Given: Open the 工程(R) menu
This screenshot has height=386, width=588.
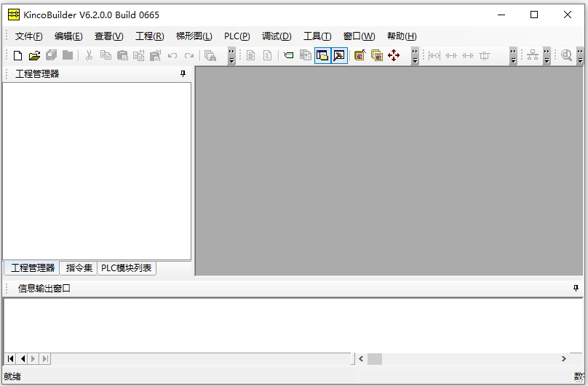Looking at the screenshot, I should [x=150, y=36].
